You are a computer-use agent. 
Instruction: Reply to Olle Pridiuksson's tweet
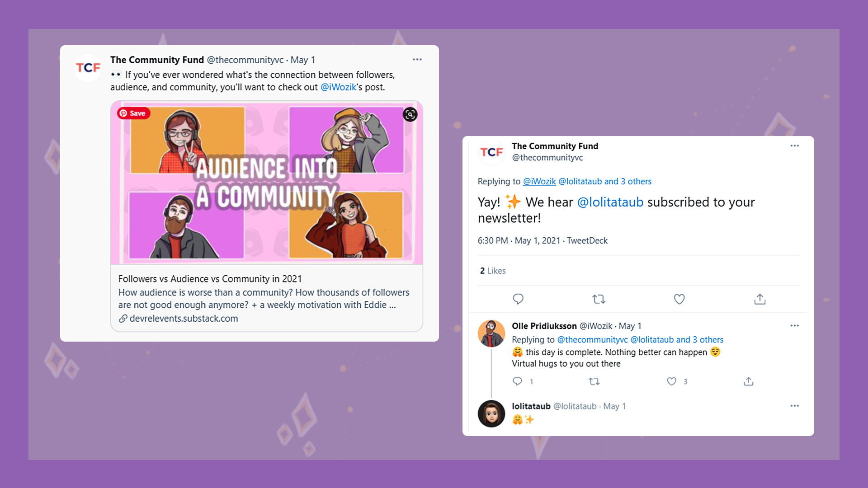(x=518, y=381)
